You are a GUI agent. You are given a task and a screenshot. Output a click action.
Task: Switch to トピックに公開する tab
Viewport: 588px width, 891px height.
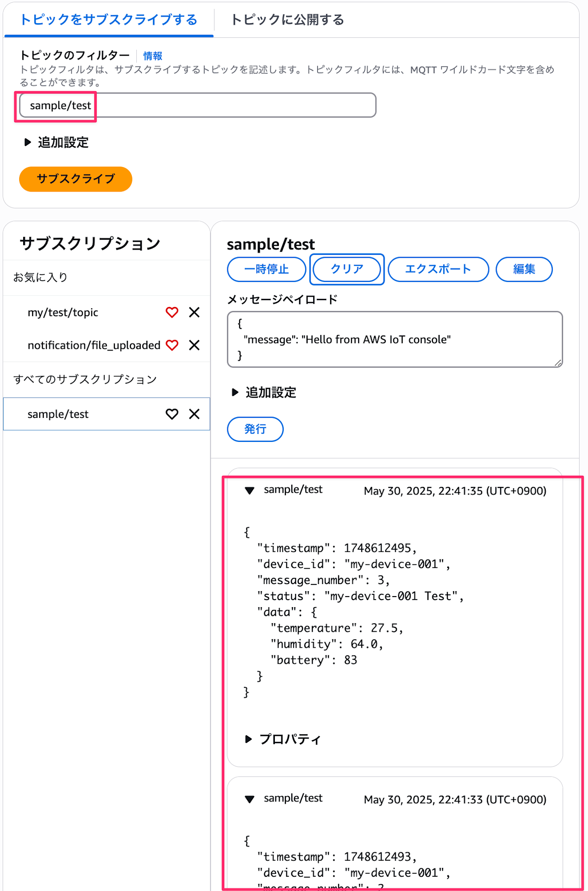tap(287, 20)
